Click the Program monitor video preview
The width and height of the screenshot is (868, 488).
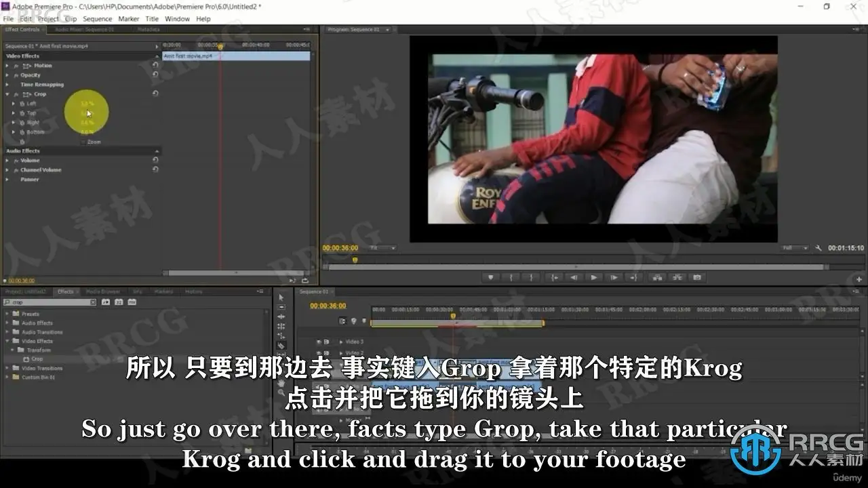click(593, 139)
